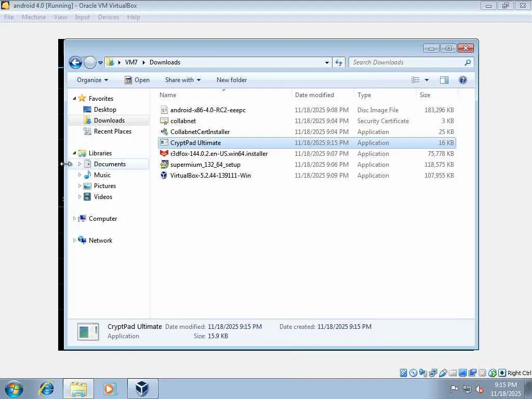Collapse the Favorites tree section
This screenshot has height=399, width=532.
[74, 98]
